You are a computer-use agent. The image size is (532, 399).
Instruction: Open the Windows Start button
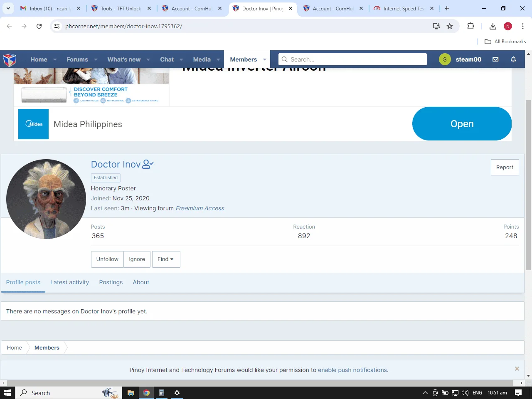pos(7,393)
